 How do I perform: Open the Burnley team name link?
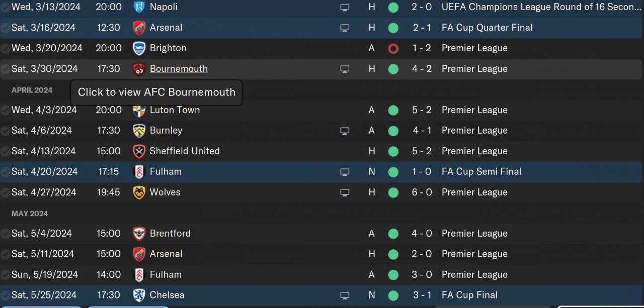pyautogui.click(x=166, y=131)
